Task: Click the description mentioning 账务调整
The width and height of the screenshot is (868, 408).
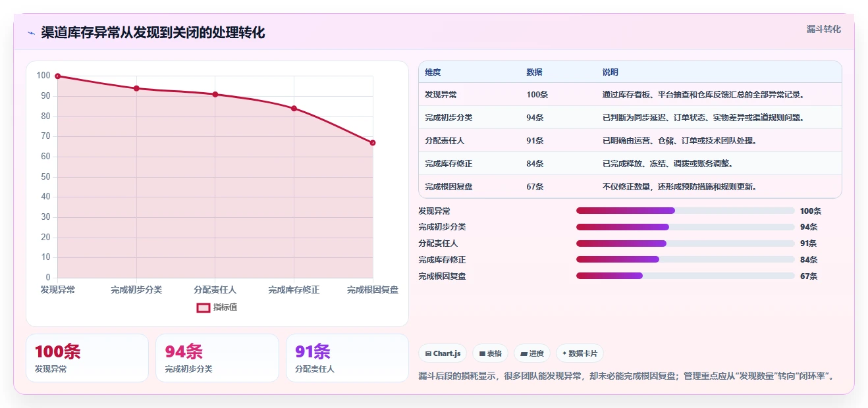Action: [x=668, y=164]
